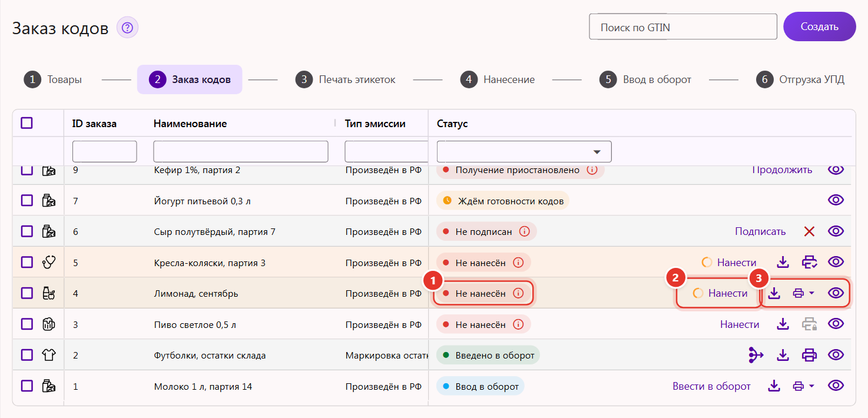Navigate to step 5 Ввод в оборот

(645, 79)
